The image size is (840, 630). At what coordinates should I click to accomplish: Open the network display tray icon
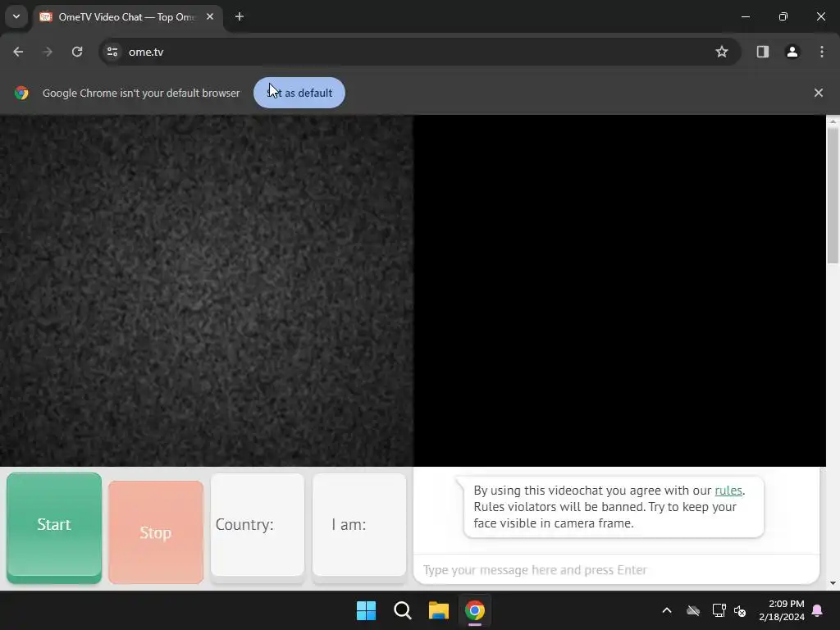pyautogui.click(x=719, y=610)
